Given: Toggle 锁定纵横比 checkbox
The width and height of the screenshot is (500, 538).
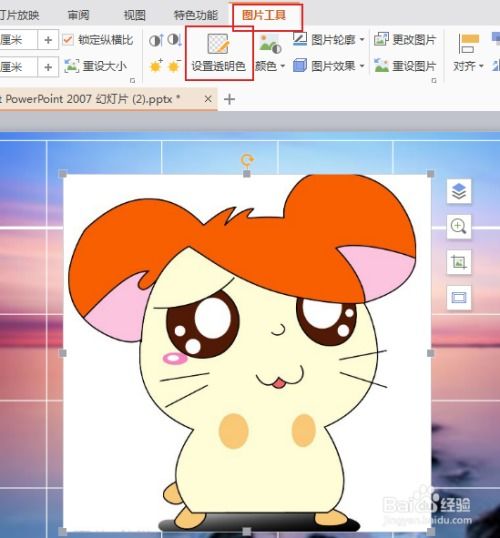Looking at the screenshot, I should (x=68, y=40).
